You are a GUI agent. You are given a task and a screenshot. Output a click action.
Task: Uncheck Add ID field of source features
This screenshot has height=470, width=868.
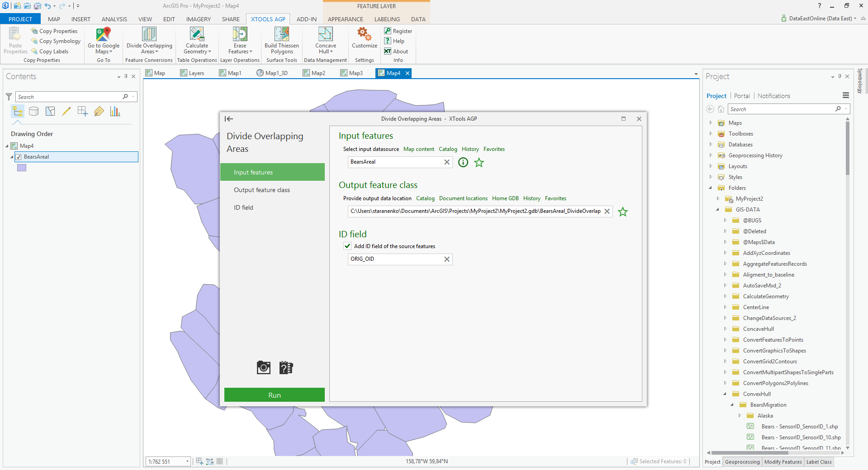tap(347, 246)
